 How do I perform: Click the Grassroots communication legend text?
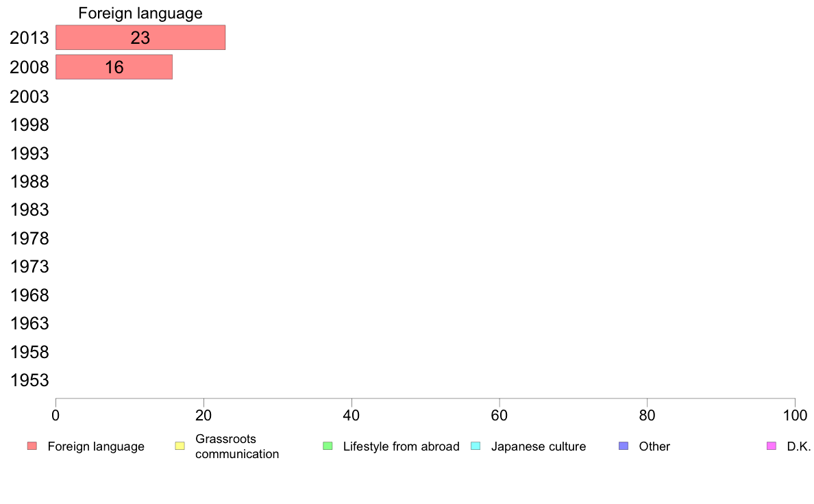pyautogui.click(x=237, y=446)
